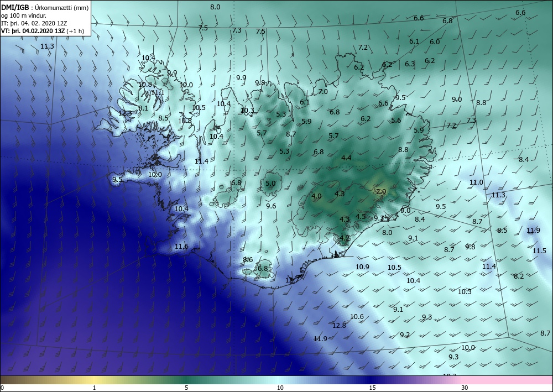
Task: Click the 'og 100 m vindur.' line
Action: (x=24, y=15)
